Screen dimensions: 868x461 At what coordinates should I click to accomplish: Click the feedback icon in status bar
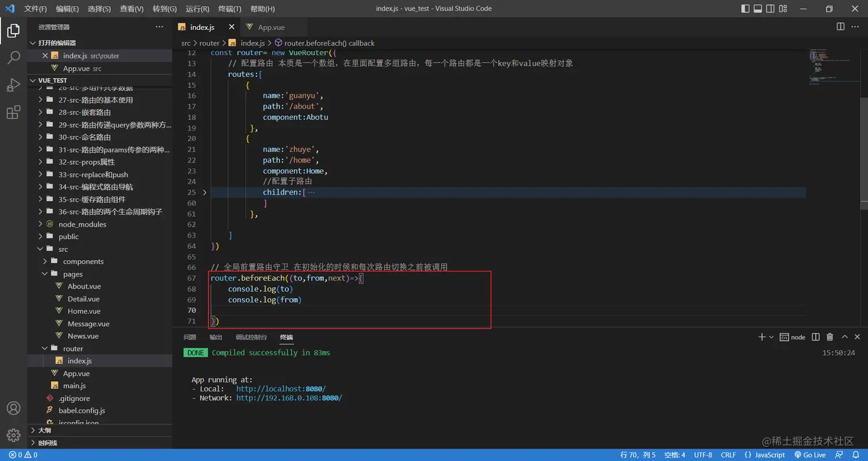tap(839, 455)
